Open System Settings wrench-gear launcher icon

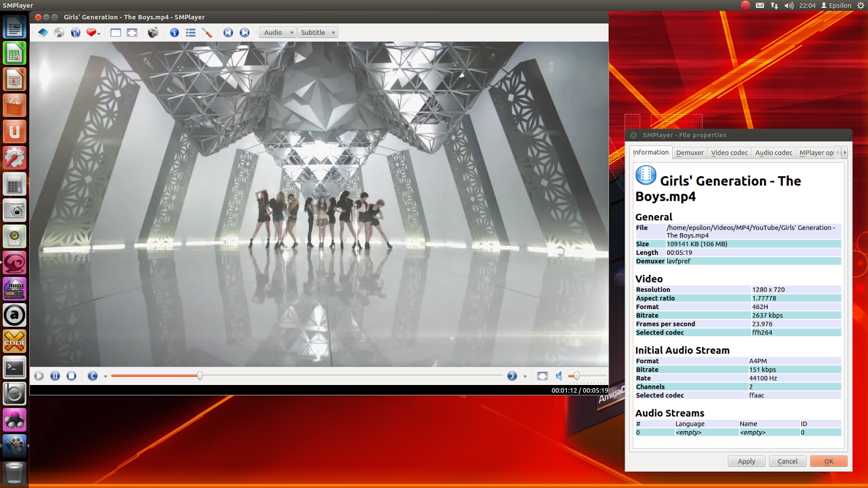(15, 158)
